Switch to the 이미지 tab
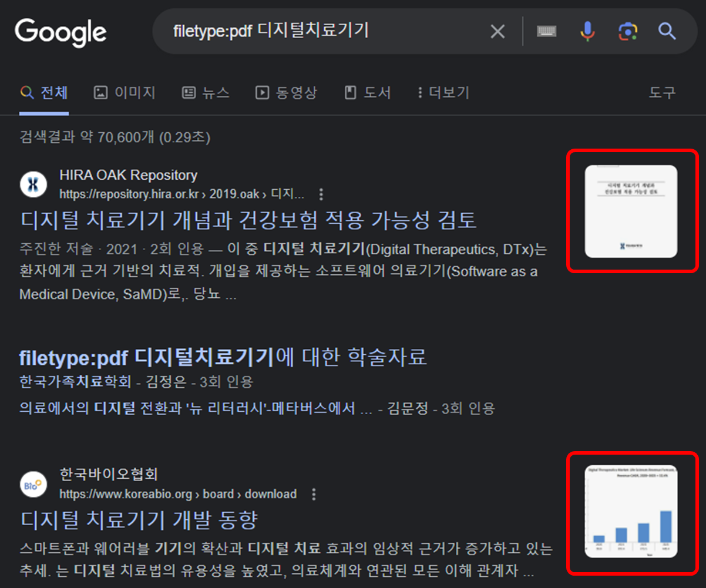Screen dimensions: 706x588 tap(125, 93)
